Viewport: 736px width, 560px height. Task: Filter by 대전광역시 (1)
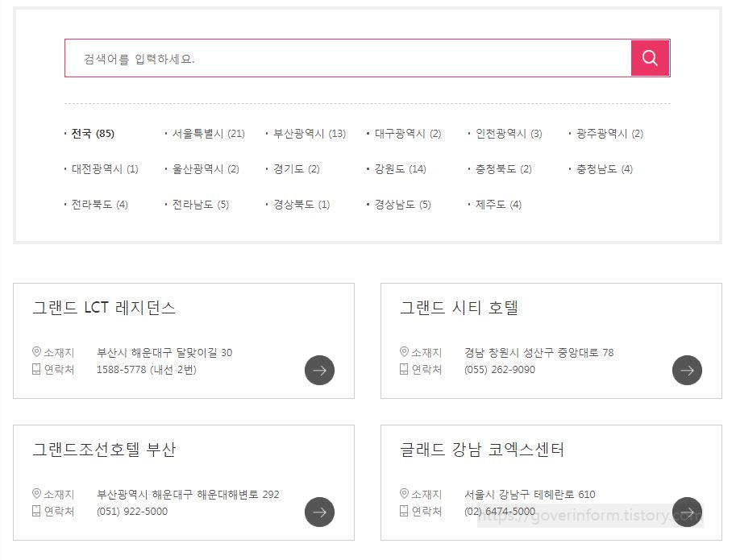(105, 169)
